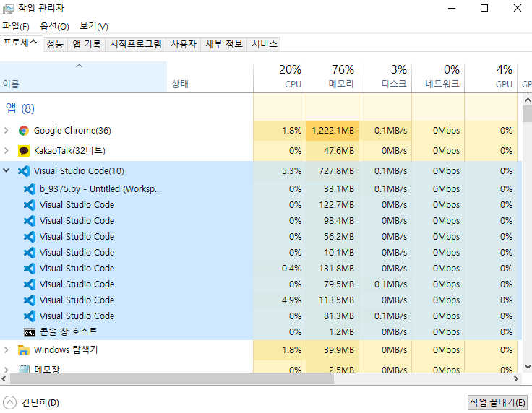The width and height of the screenshot is (532, 413).
Task: Sort processes by 메모리 column header
Action: pos(332,77)
